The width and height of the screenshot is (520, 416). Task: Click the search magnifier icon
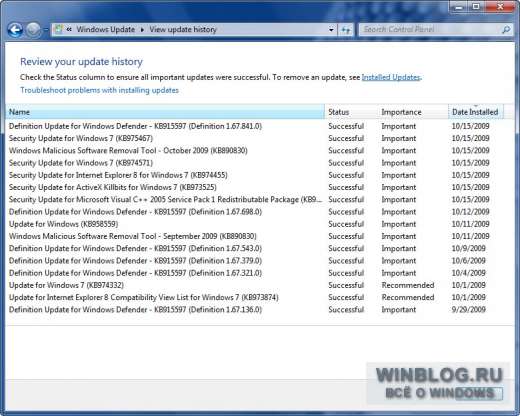click(506, 30)
